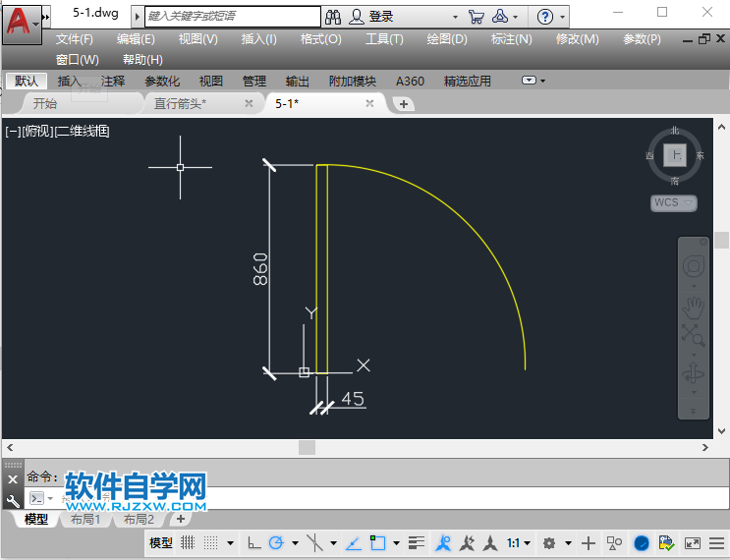730x560 pixels.
Task: Click the hardware acceleration blue circle icon
Action: [642, 543]
